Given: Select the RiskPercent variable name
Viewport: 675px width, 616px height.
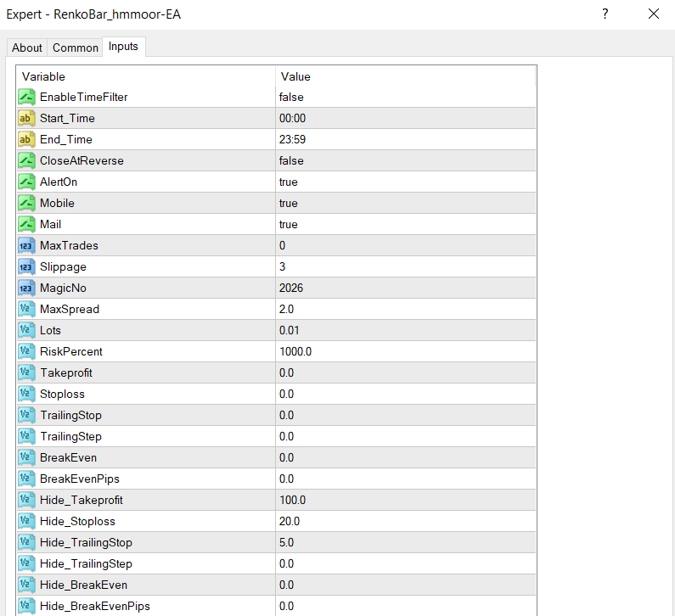Looking at the screenshot, I should [x=71, y=351].
